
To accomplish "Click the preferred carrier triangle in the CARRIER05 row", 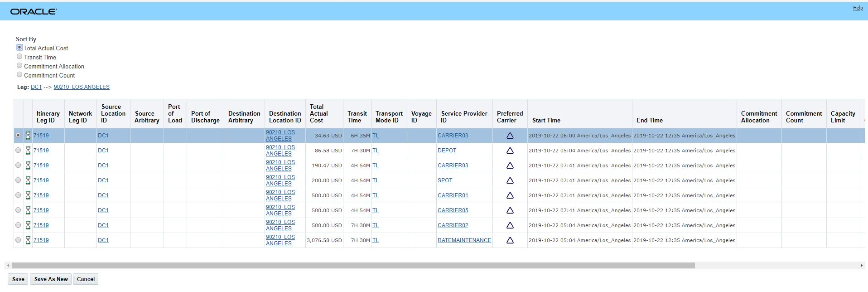I will click(x=510, y=210).
